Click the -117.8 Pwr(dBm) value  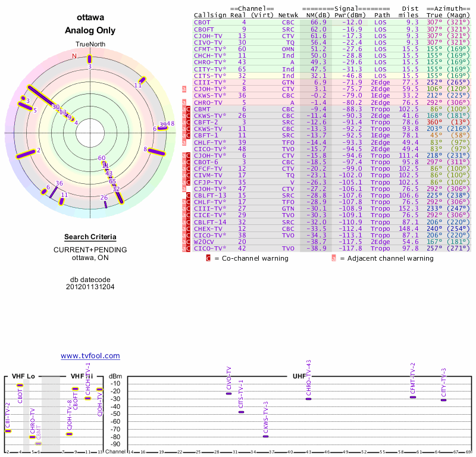click(x=350, y=248)
